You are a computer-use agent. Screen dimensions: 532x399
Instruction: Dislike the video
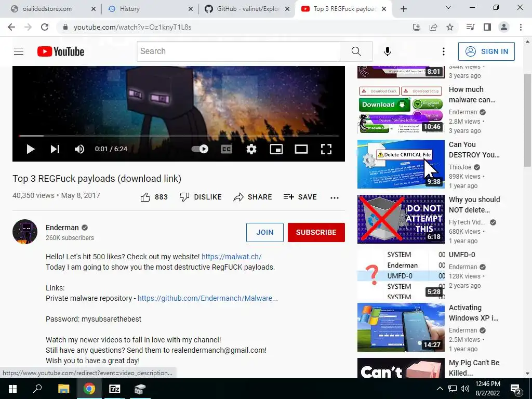pyautogui.click(x=201, y=197)
